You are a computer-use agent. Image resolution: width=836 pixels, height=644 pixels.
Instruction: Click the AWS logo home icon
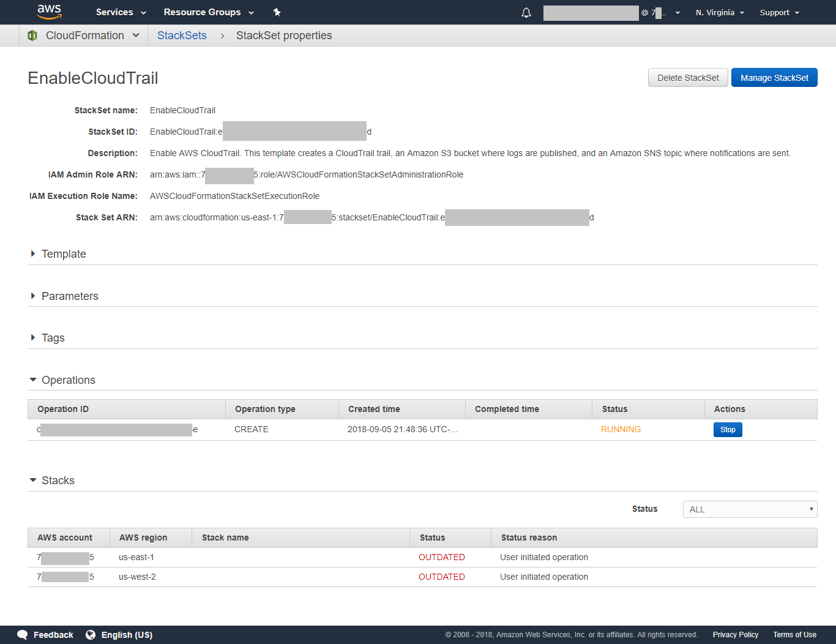click(49, 12)
